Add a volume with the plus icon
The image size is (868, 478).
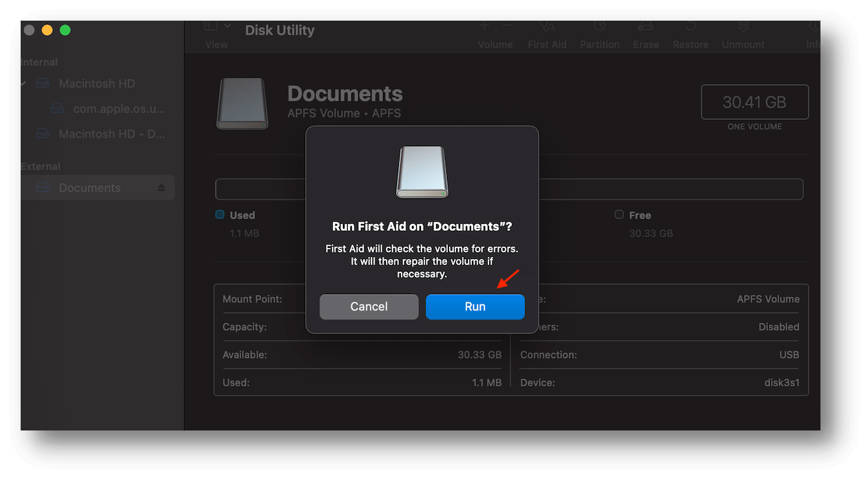(x=484, y=25)
